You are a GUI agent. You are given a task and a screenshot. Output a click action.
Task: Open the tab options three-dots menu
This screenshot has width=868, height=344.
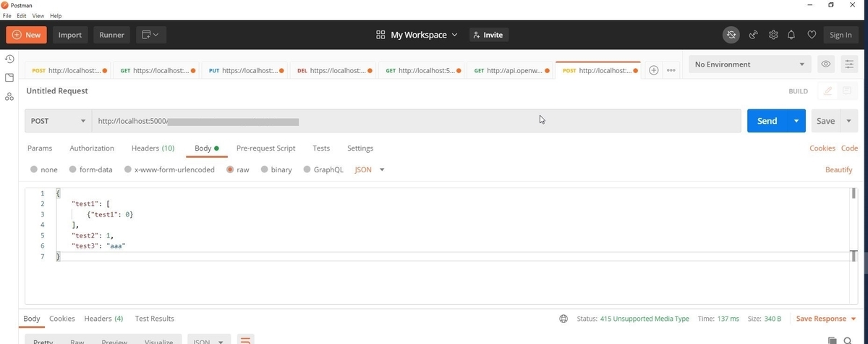pos(671,70)
